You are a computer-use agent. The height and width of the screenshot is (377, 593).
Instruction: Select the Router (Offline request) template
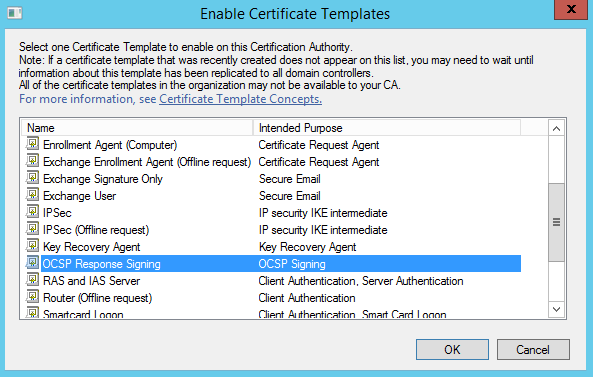click(98, 298)
